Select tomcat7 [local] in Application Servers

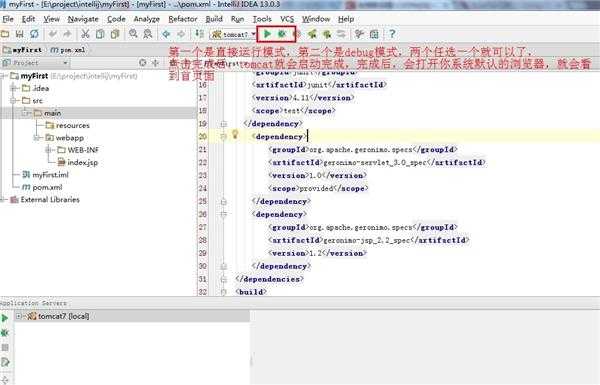58,316
